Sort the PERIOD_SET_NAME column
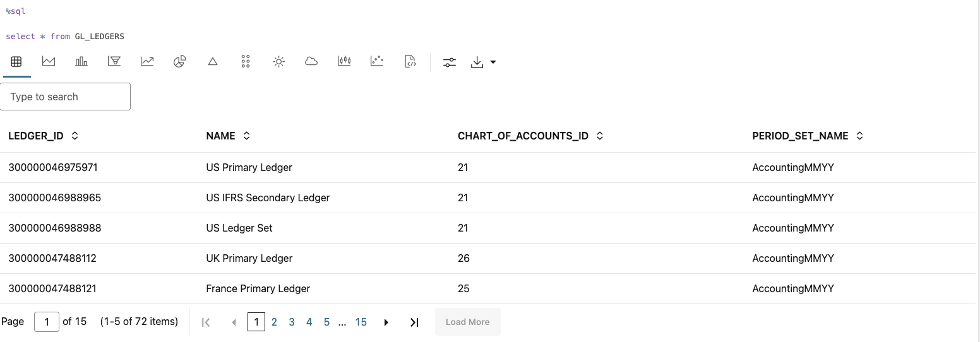 (x=859, y=136)
